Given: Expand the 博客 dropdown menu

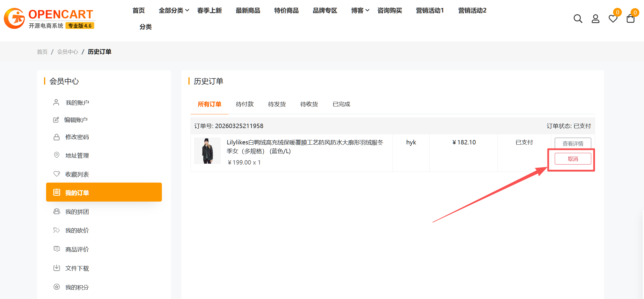Looking at the screenshot, I should pyautogui.click(x=360, y=11).
